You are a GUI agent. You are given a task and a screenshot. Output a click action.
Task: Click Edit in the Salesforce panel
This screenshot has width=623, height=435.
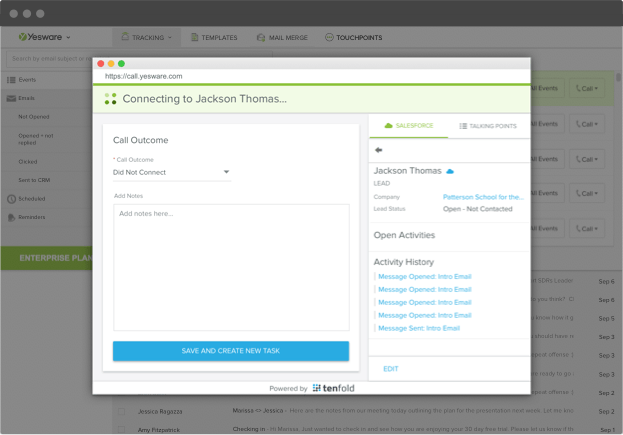click(391, 369)
